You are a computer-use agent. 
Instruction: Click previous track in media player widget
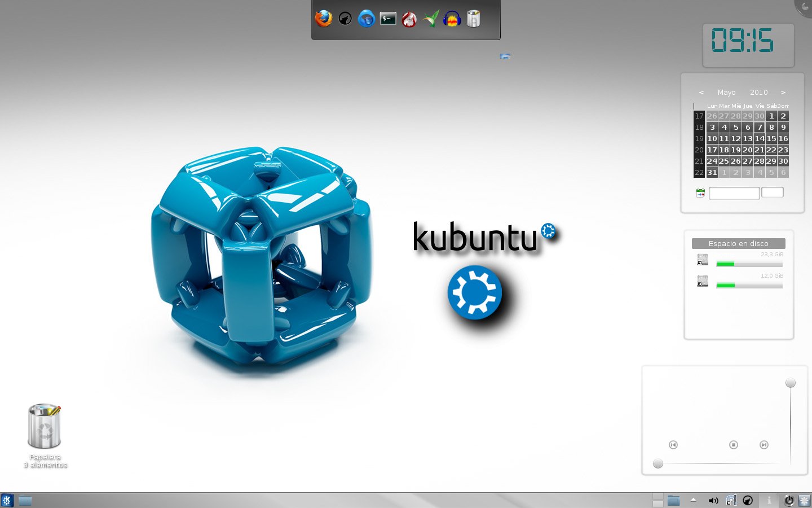tap(673, 445)
